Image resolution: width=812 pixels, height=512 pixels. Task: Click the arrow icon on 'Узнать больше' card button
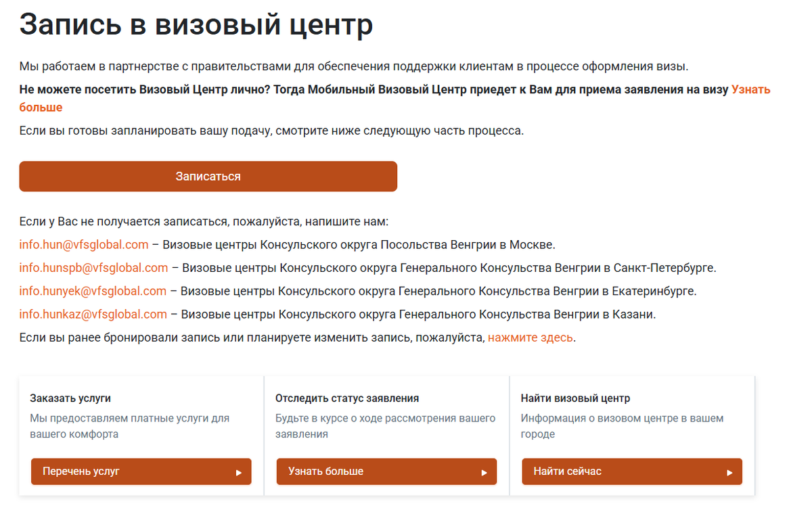(x=486, y=471)
